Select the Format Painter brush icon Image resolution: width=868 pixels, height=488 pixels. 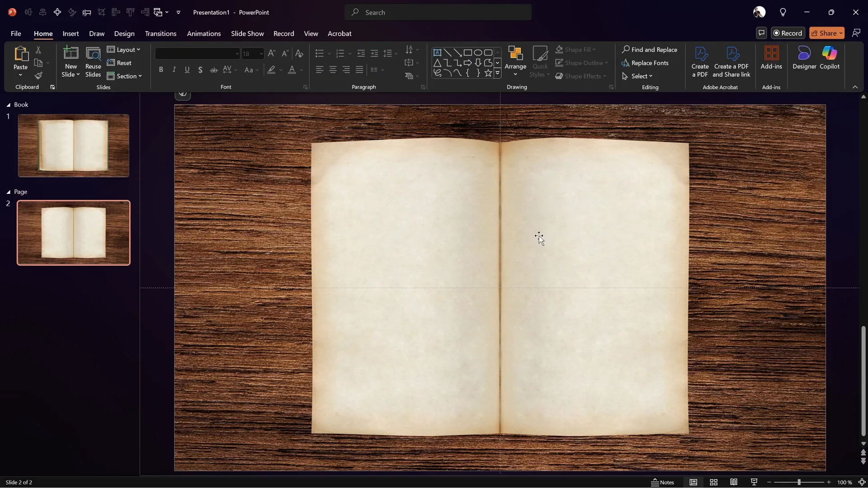coord(38,75)
